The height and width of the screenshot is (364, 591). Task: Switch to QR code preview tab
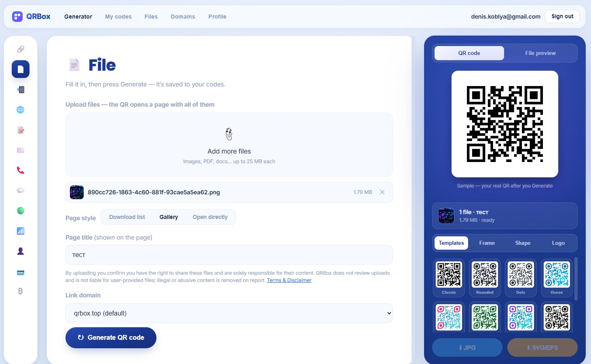tap(469, 53)
